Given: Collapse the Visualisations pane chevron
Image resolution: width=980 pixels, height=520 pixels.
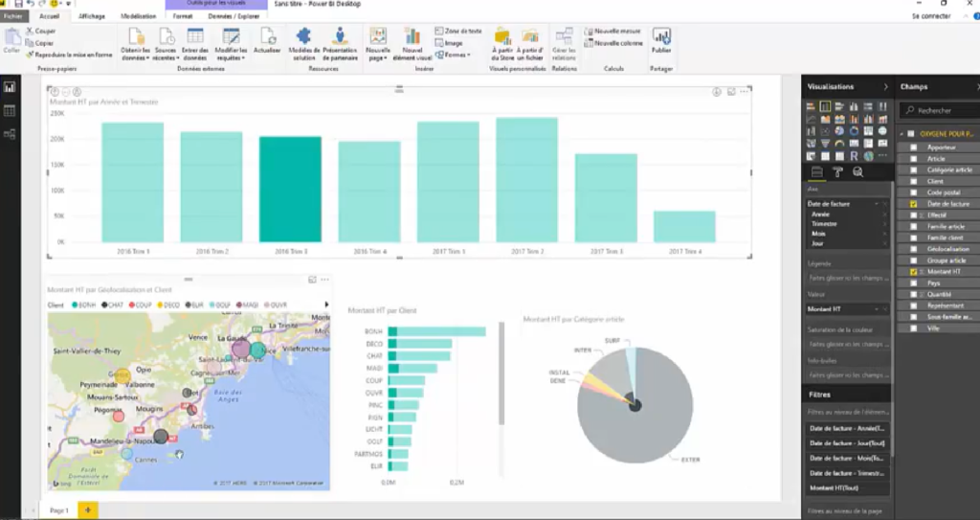Looking at the screenshot, I should (x=884, y=87).
